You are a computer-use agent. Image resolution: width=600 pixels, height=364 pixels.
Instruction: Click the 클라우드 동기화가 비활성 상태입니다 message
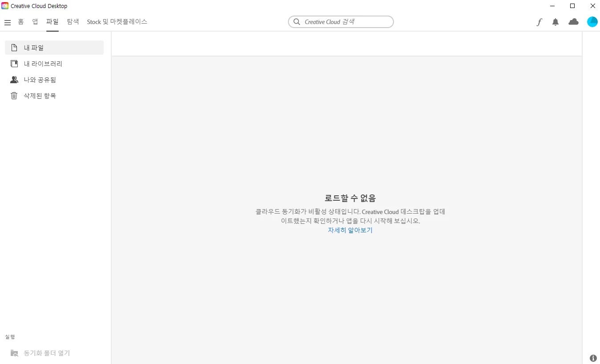[x=350, y=216]
